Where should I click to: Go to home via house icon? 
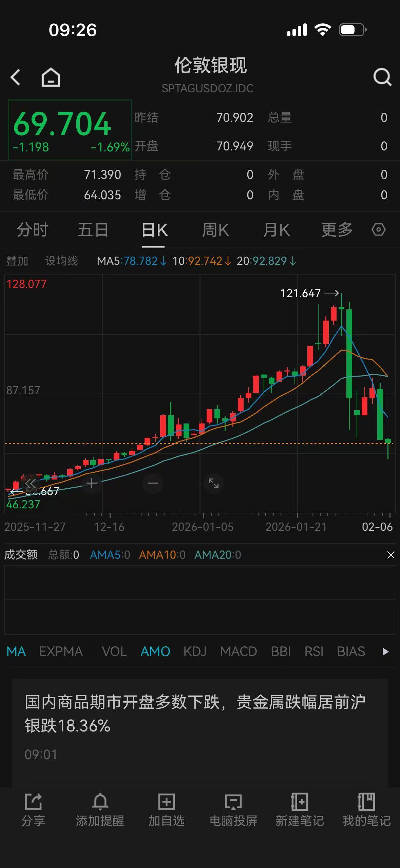(51, 77)
